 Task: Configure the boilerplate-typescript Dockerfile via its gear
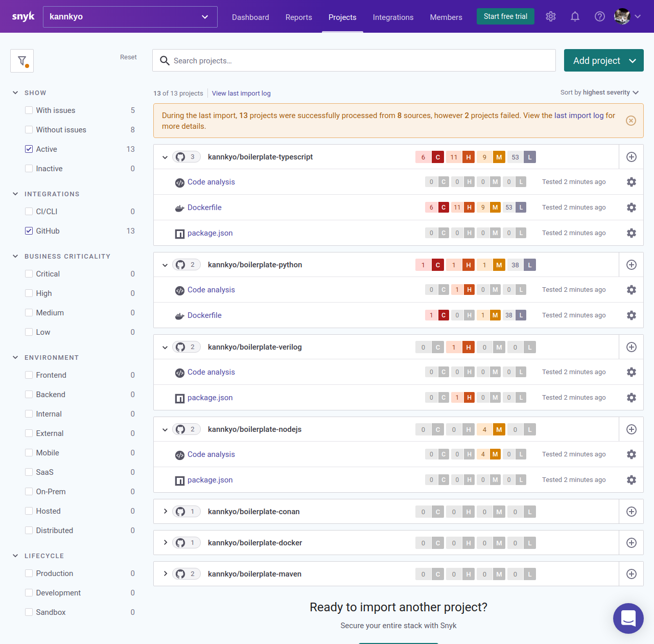click(631, 208)
